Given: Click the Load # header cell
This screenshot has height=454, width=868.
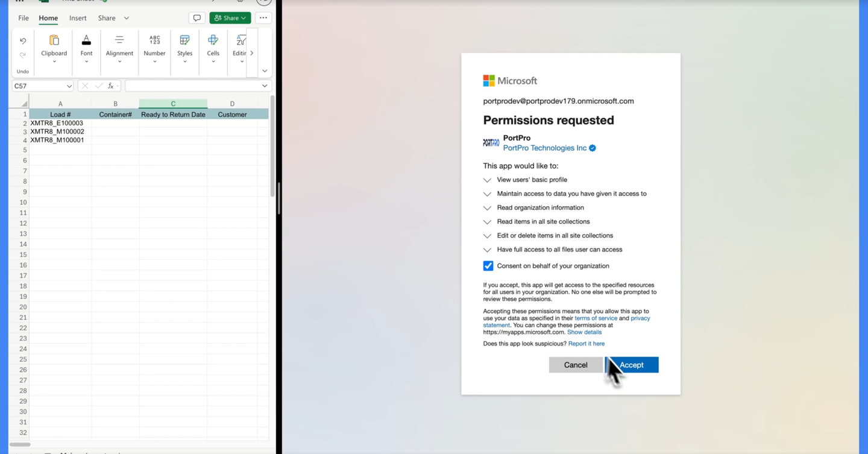Looking at the screenshot, I should pos(60,115).
